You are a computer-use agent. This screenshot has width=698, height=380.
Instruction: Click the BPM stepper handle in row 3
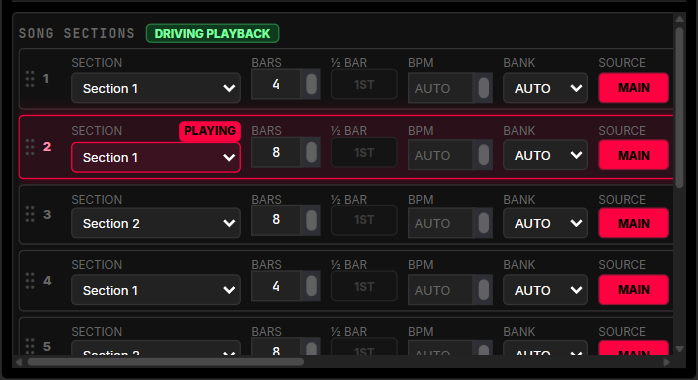[483, 223]
